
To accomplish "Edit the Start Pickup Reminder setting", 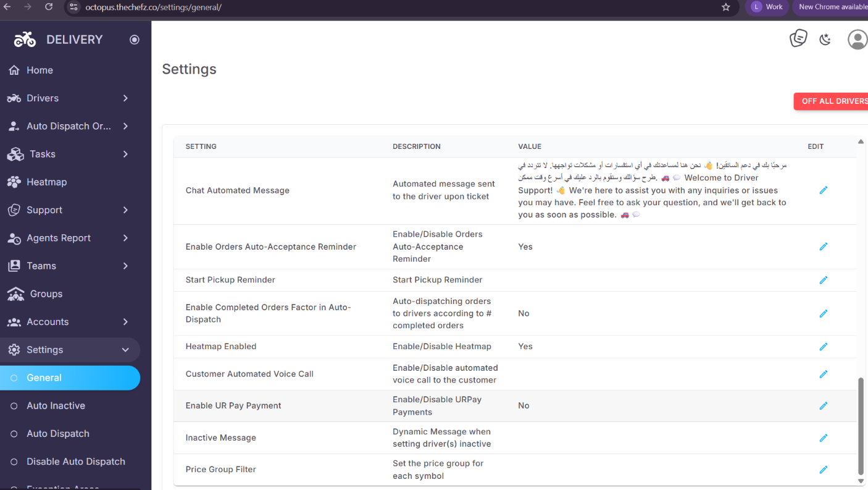I will click(823, 280).
